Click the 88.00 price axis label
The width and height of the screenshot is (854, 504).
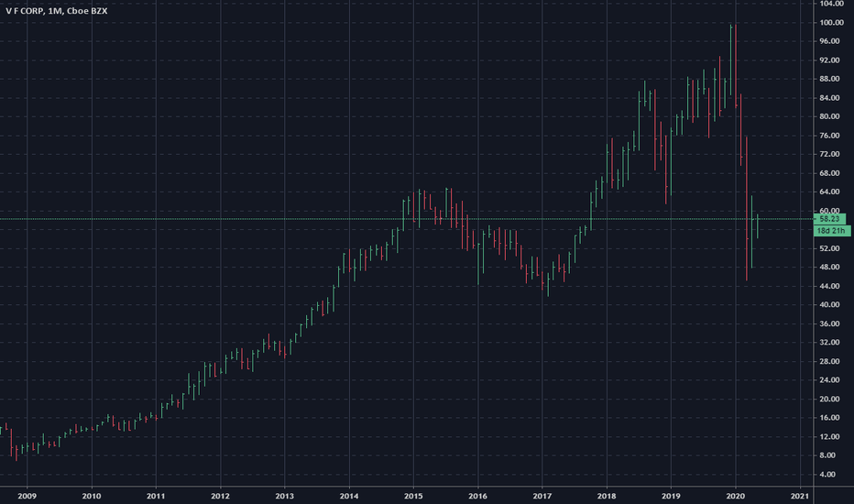[x=829, y=79]
